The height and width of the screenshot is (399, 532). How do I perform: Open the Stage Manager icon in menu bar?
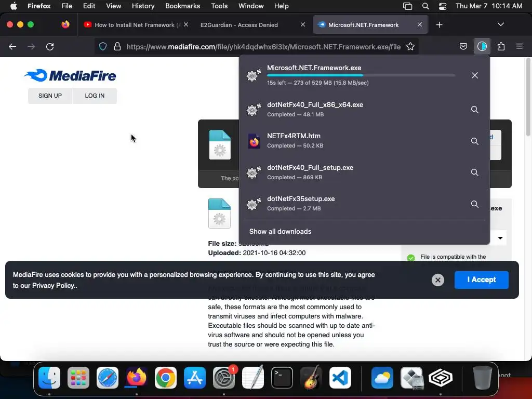click(407, 6)
